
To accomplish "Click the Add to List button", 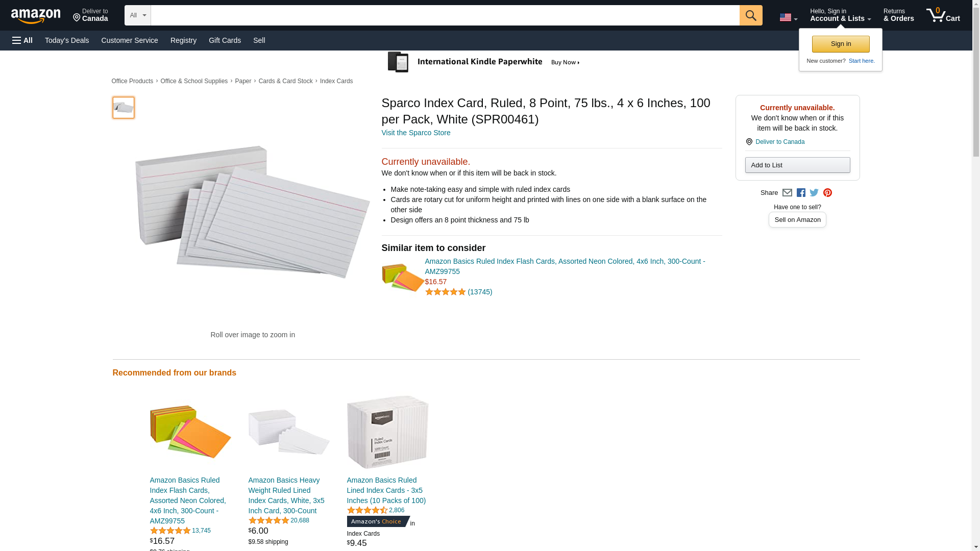I will 797,165.
